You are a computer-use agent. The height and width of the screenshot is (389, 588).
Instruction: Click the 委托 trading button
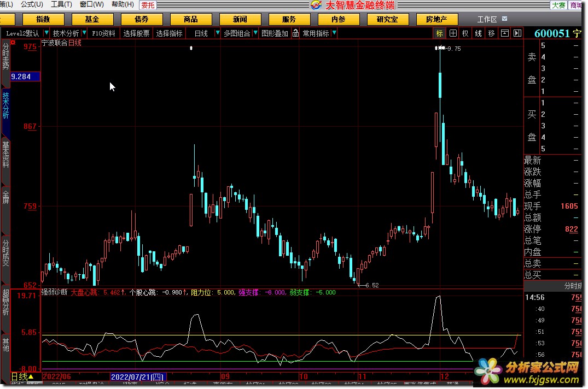coord(148,5)
